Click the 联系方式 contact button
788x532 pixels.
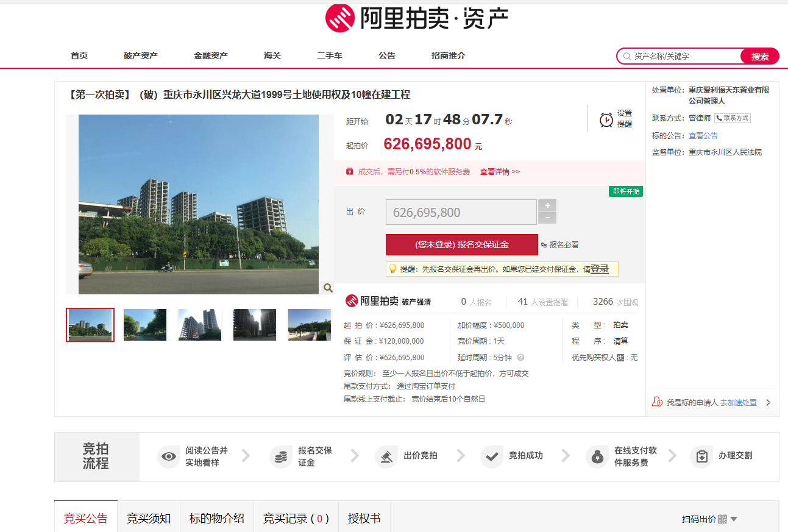coord(733,118)
